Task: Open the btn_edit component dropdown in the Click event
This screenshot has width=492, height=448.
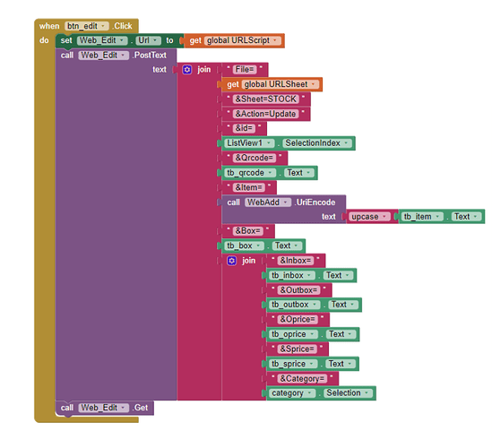Action: [87, 26]
